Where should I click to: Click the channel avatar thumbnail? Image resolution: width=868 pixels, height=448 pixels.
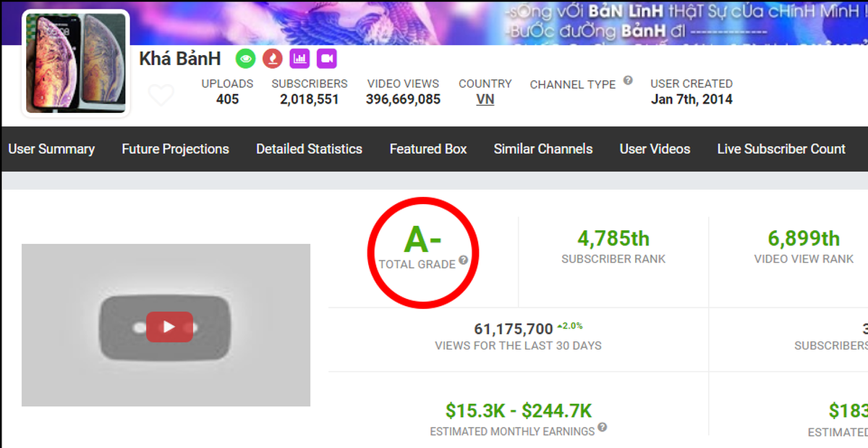coord(76,64)
